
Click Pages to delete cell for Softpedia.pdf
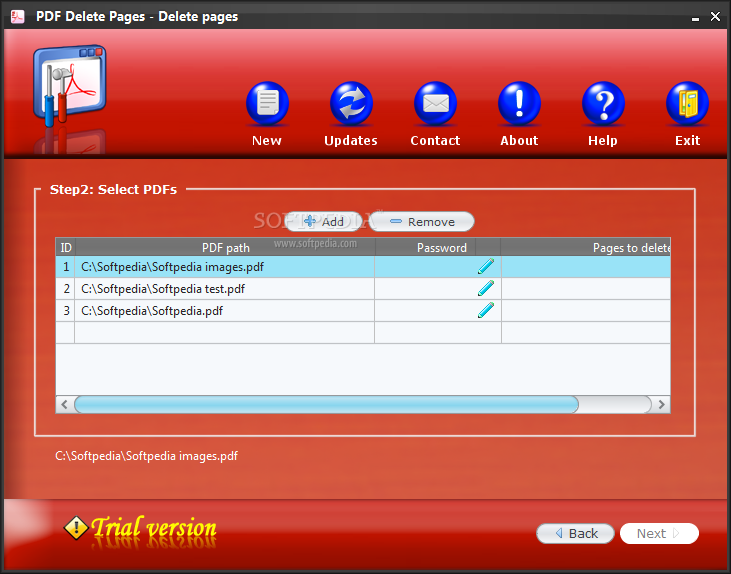586,311
